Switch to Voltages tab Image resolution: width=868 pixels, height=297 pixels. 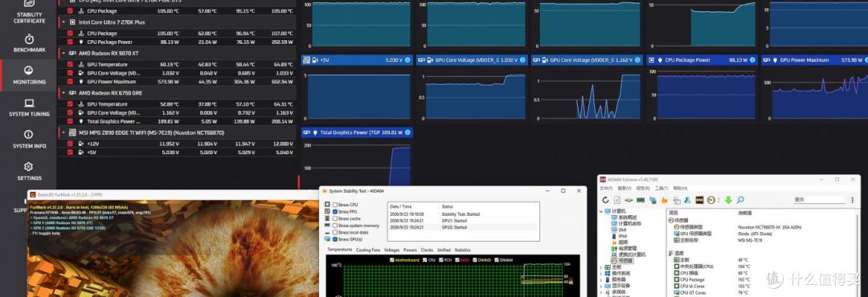[x=392, y=250]
